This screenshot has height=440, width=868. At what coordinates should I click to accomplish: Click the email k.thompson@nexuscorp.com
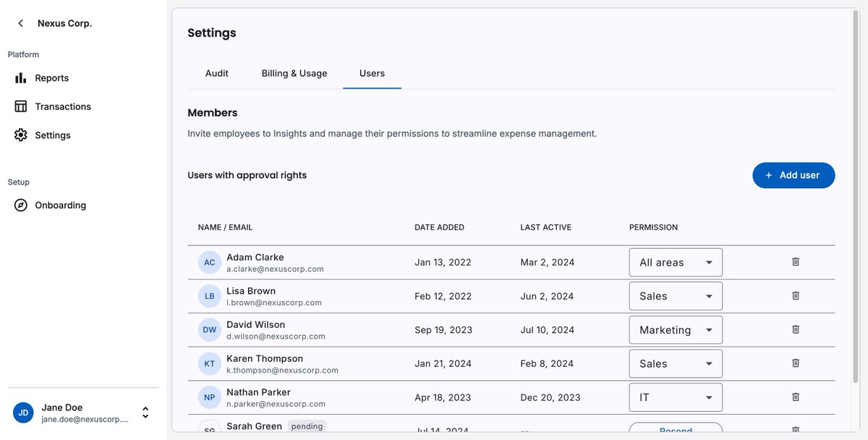[282, 371]
